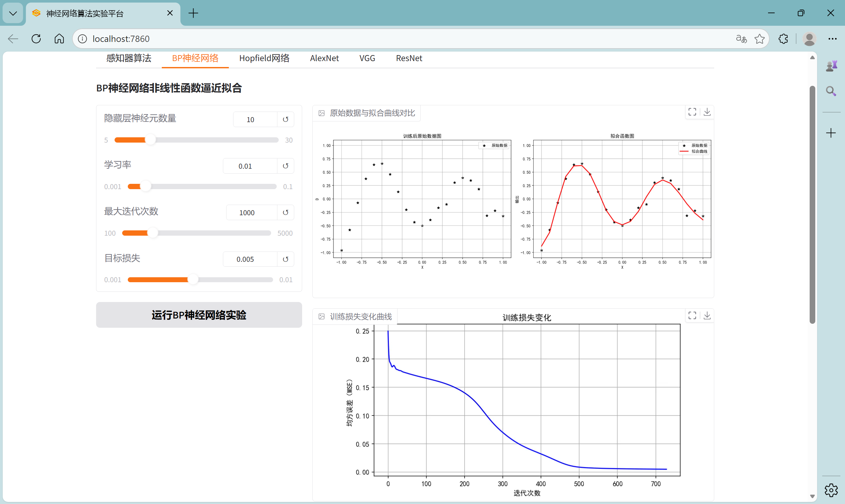Open the tab search dropdown arrow

13,13
